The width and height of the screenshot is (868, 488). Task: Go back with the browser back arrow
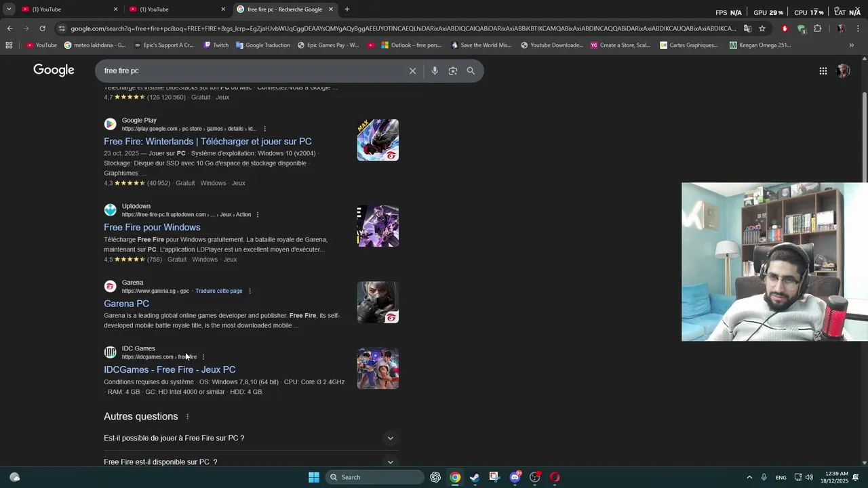click(x=9, y=28)
